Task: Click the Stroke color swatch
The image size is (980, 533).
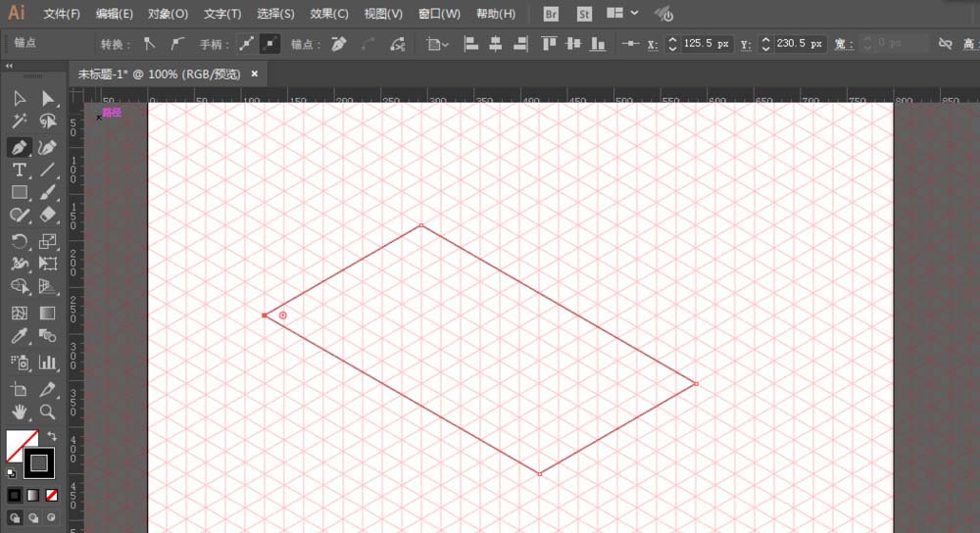Action: pos(39,463)
